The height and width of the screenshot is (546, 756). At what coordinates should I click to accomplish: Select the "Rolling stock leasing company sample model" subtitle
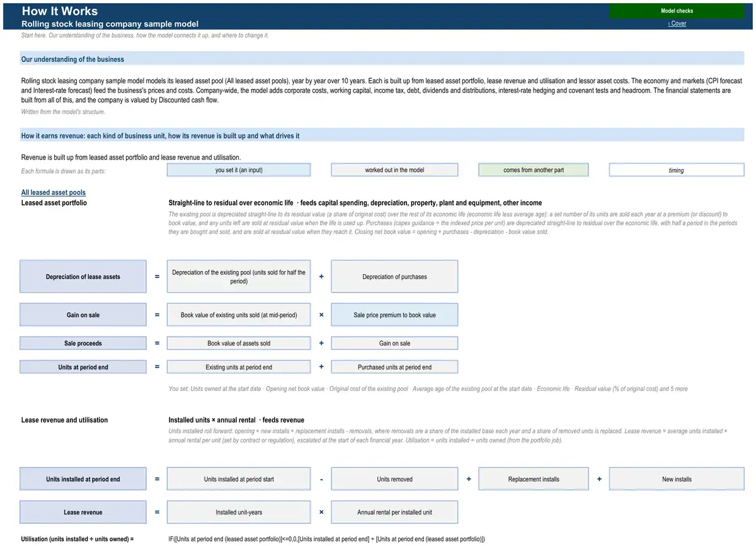point(110,23)
